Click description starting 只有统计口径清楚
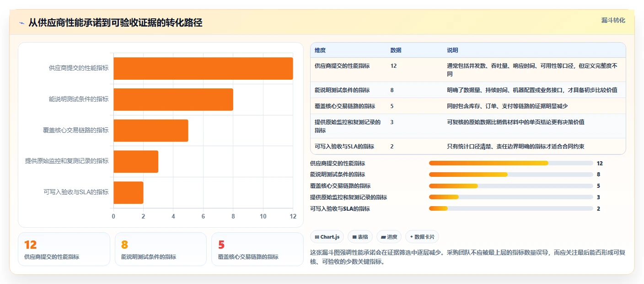The image size is (644, 284). click(x=515, y=147)
